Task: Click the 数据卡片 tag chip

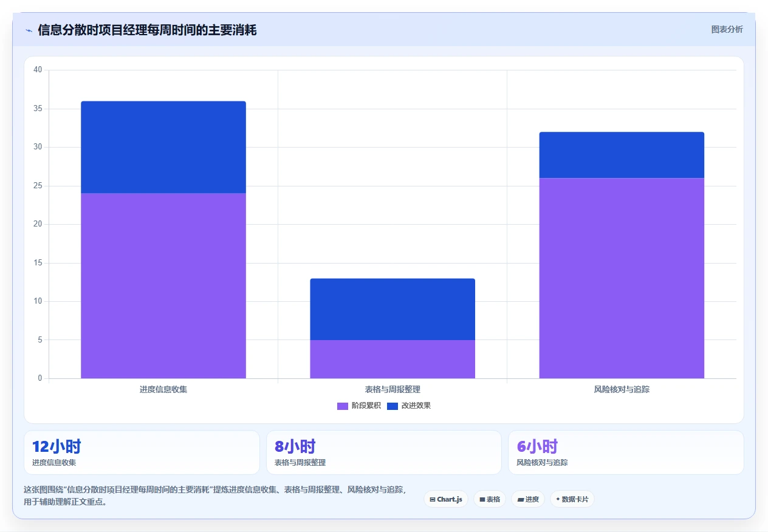Action: point(572,499)
